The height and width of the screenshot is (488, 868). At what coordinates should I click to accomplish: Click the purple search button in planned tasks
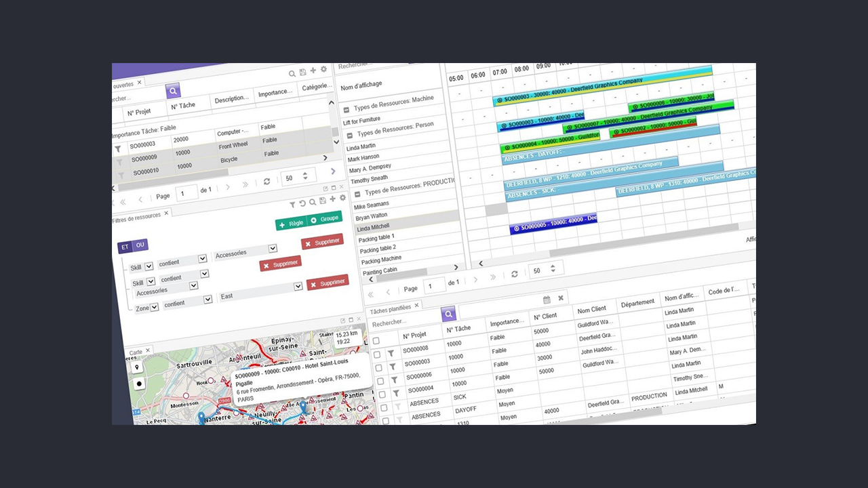[448, 314]
